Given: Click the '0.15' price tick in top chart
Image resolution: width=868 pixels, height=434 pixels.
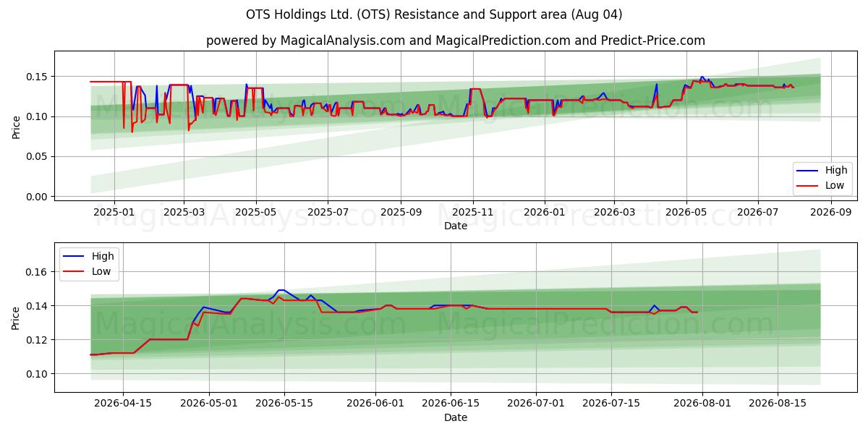Looking at the screenshot, I should coord(38,77).
